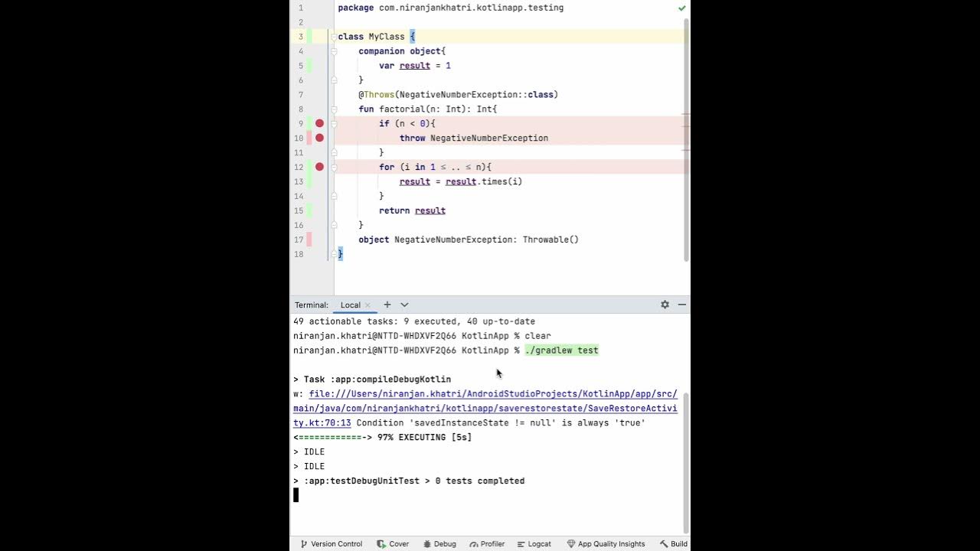Click the green inspection checkmark in the editor
Image resolution: width=980 pixels, height=551 pixels.
click(681, 8)
